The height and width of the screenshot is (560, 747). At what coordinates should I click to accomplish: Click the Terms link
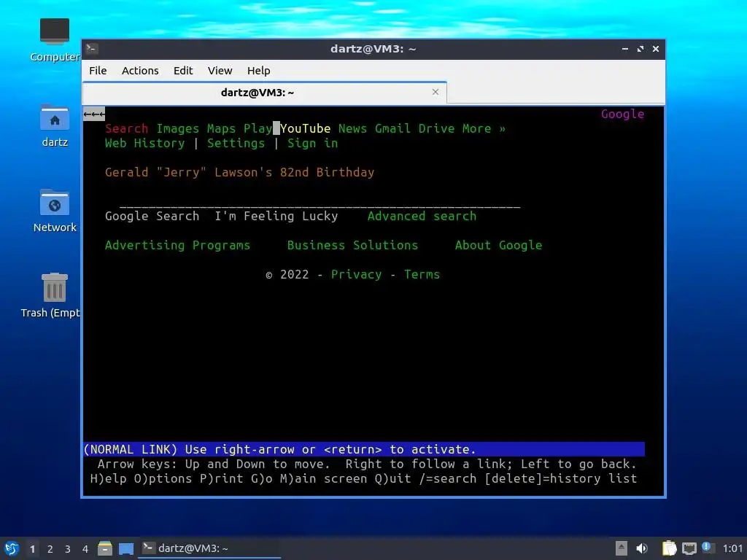click(422, 274)
